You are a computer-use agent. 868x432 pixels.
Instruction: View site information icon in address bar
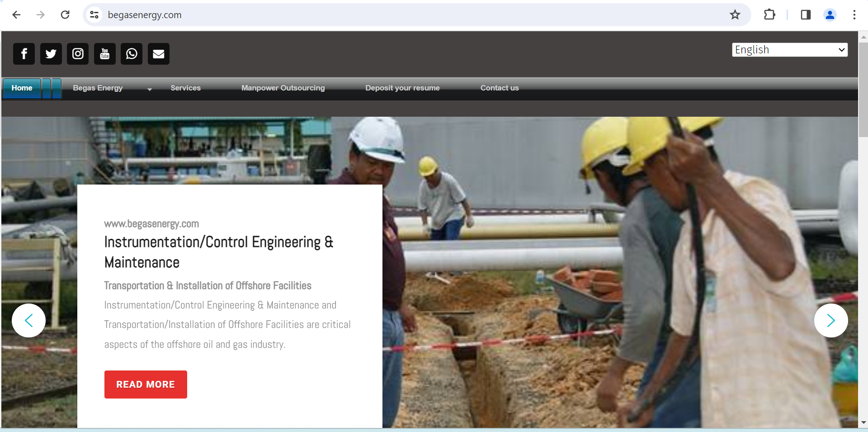click(94, 15)
